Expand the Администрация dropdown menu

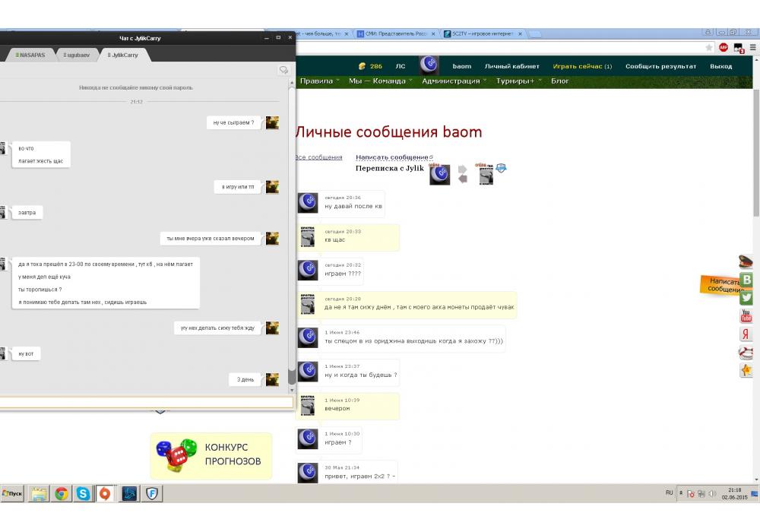point(454,81)
